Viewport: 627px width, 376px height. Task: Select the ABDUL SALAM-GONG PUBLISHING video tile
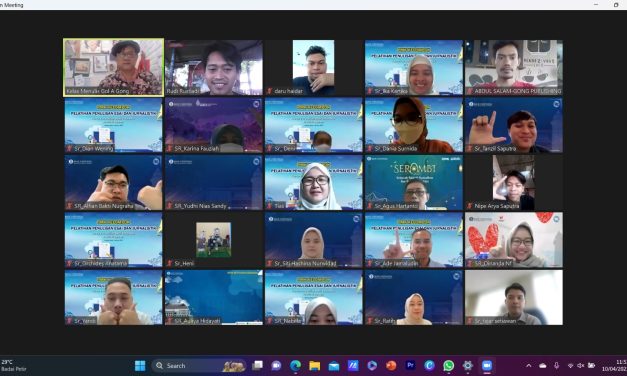tap(514, 67)
